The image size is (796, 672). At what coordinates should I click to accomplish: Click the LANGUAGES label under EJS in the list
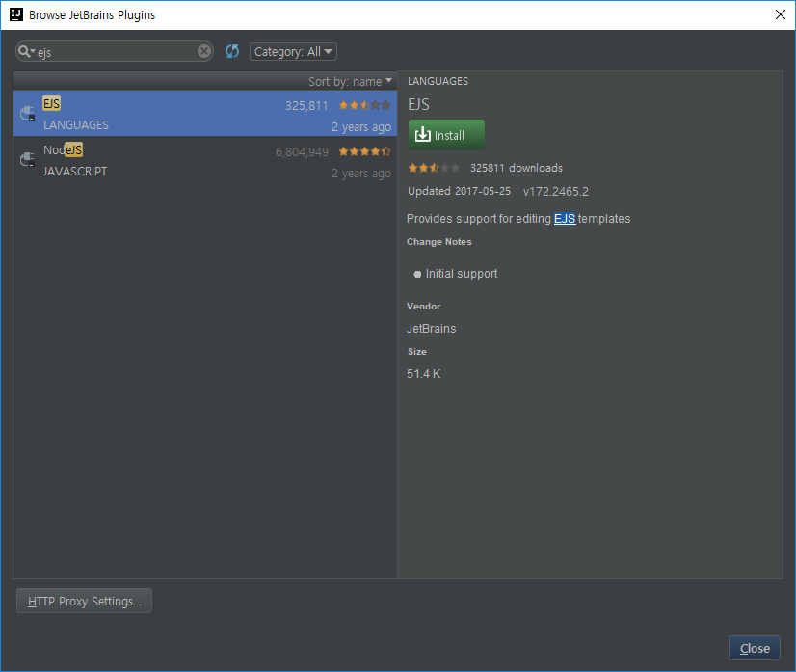75,125
